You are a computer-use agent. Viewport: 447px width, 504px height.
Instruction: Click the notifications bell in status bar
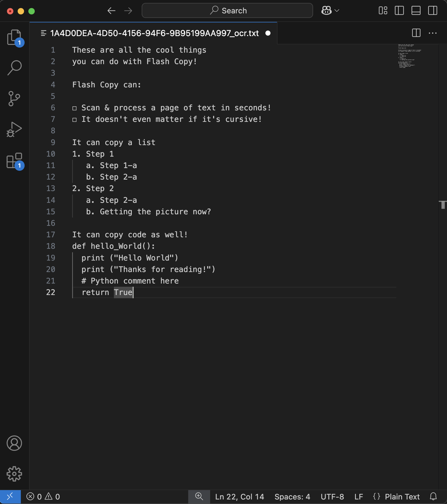[434, 497]
